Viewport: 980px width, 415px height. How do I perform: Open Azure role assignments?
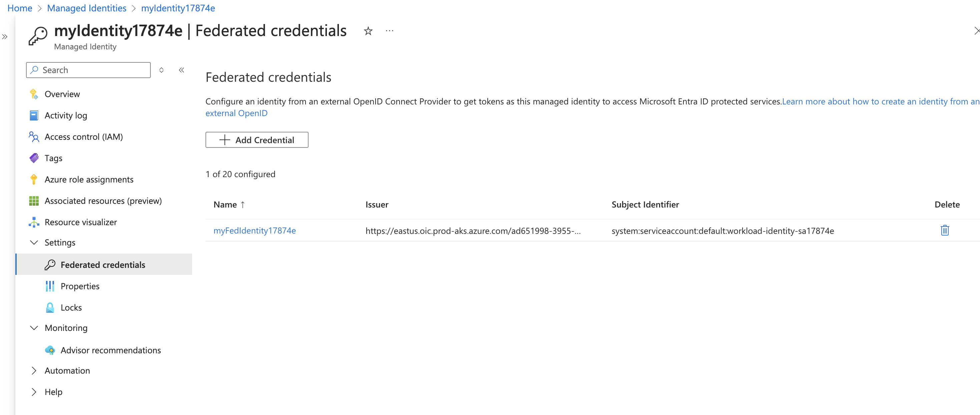tap(89, 179)
